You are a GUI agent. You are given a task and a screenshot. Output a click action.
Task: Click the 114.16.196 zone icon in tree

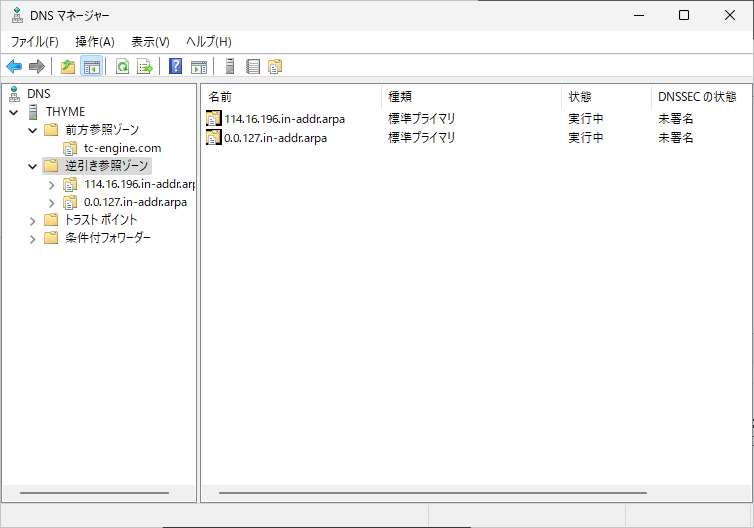[70, 184]
